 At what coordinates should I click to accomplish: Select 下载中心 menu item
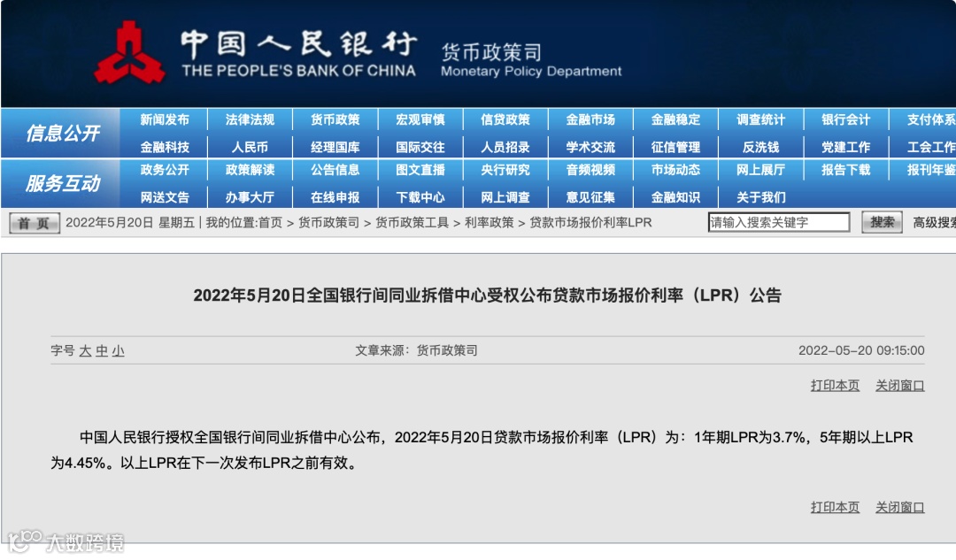[x=420, y=197]
